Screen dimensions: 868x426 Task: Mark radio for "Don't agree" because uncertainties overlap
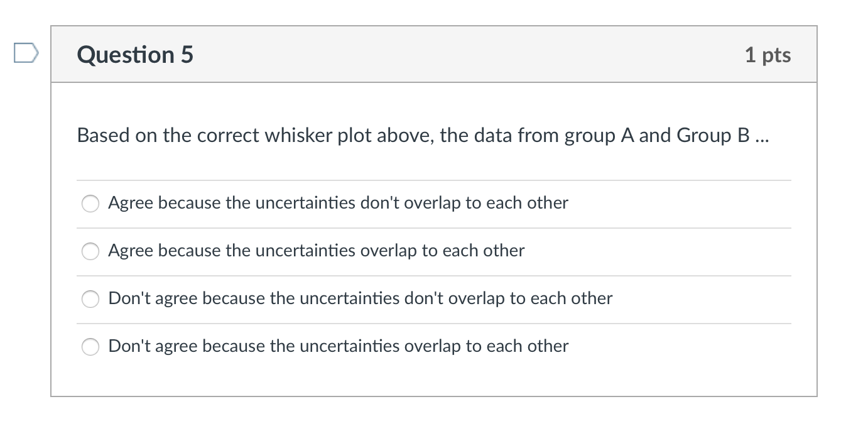pyautogui.click(x=91, y=347)
